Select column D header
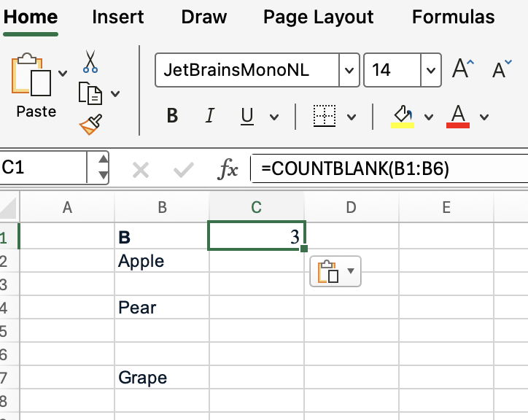The height and width of the screenshot is (420, 528). (352, 207)
